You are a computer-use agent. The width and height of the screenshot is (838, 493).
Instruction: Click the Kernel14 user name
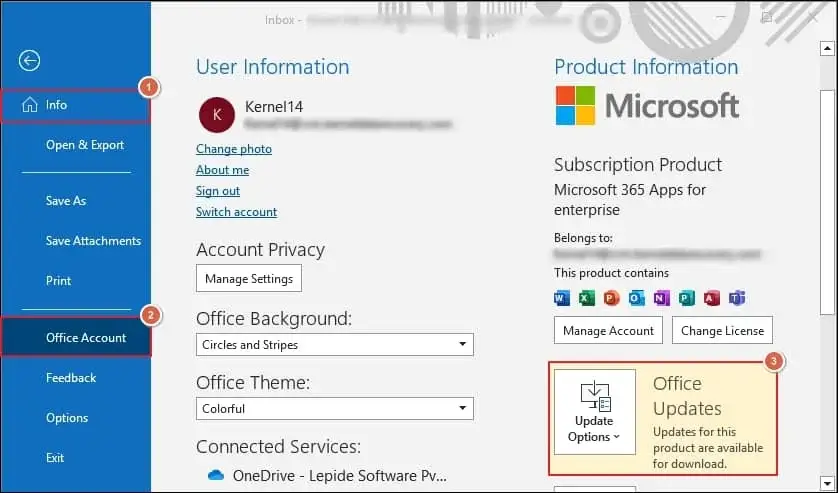coord(274,106)
